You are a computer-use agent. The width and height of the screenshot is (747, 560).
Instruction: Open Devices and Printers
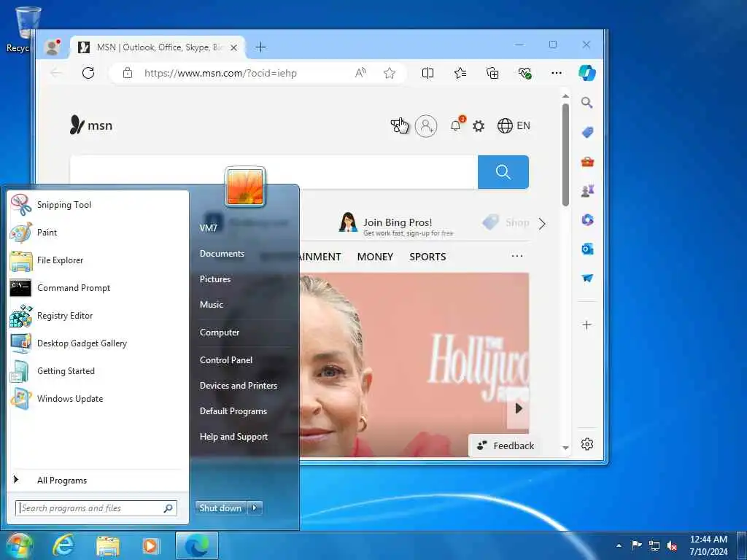pos(239,386)
